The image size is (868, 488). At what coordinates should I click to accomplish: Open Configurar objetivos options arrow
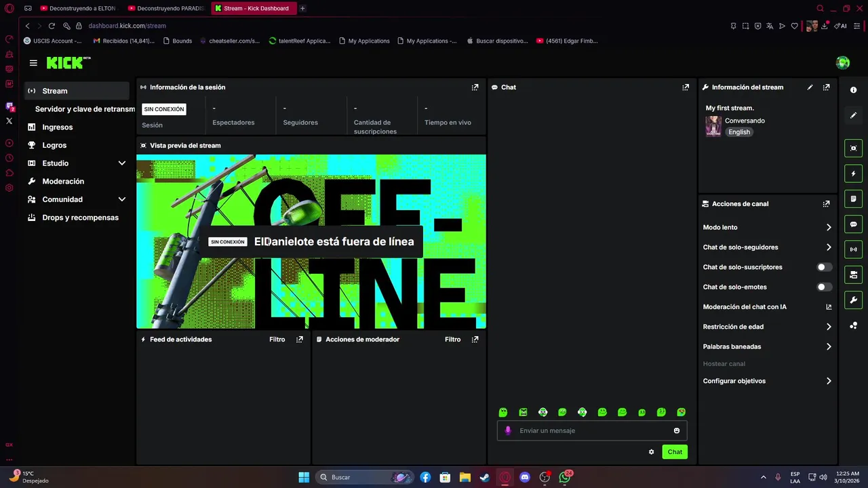click(x=829, y=381)
